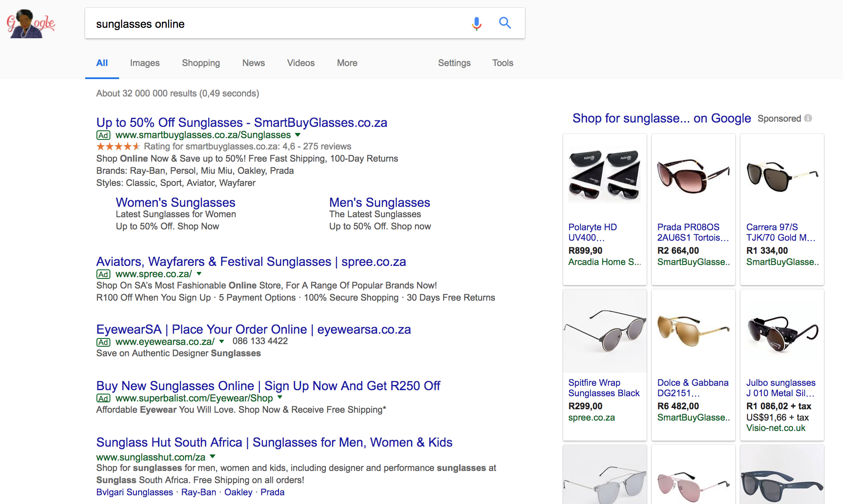Click Carrera 97/S TJK/70 product title
Screen dimensions: 843x504
781,232
